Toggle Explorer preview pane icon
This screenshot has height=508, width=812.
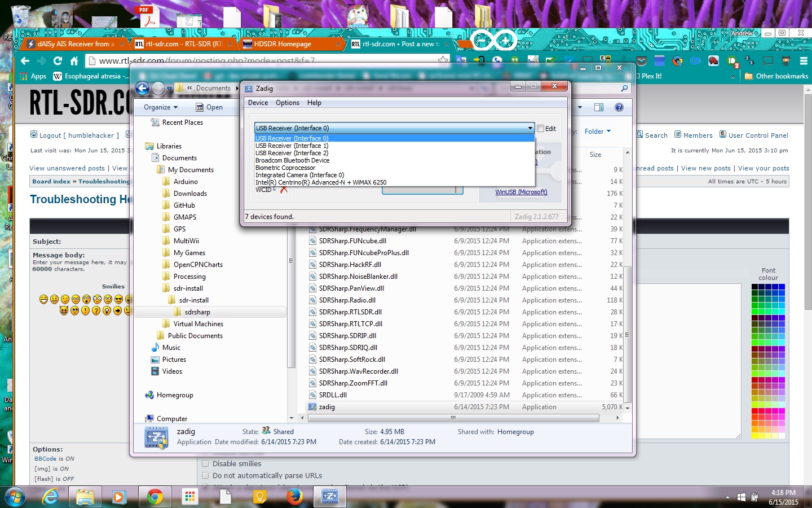[x=599, y=107]
